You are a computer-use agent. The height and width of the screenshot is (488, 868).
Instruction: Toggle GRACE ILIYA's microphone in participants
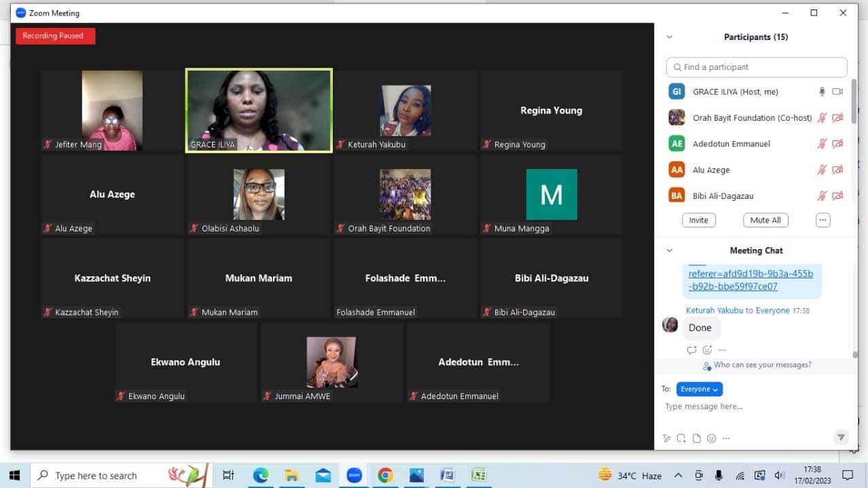tap(822, 92)
